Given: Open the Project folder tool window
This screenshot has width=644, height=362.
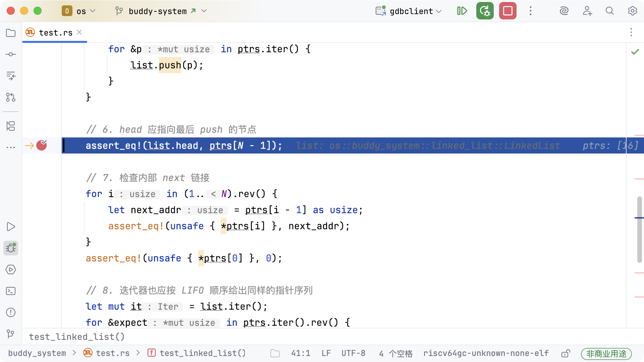Looking at the screenshot, I should coord(11,33).
